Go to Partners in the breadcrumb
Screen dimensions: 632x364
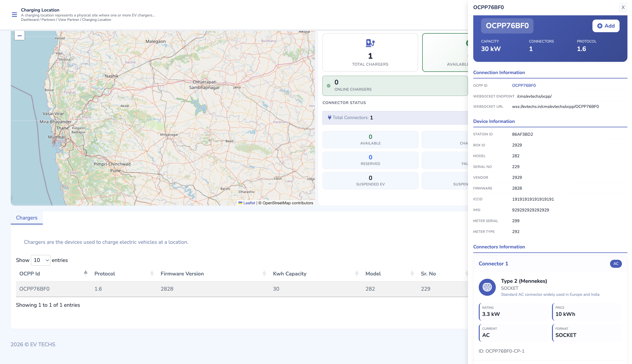point(48,20)
